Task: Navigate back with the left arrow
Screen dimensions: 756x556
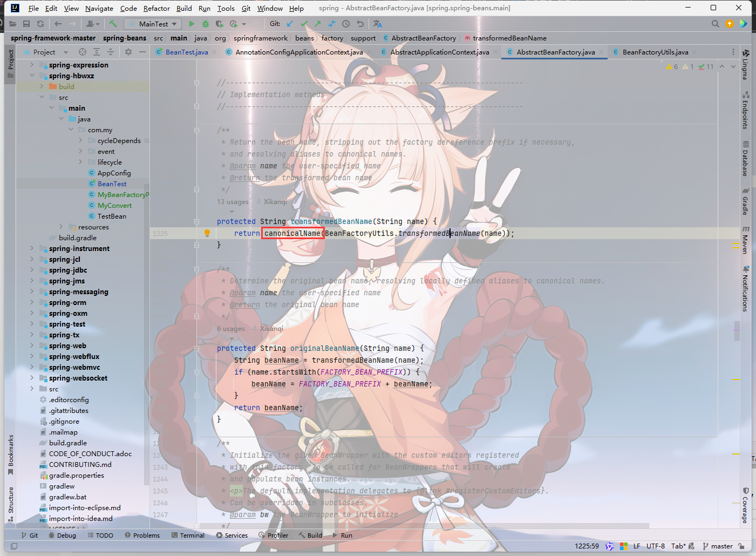Action: click(58, 24)
